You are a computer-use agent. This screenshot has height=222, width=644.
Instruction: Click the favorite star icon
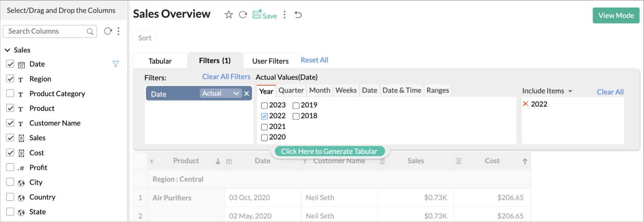pos(229,15)
